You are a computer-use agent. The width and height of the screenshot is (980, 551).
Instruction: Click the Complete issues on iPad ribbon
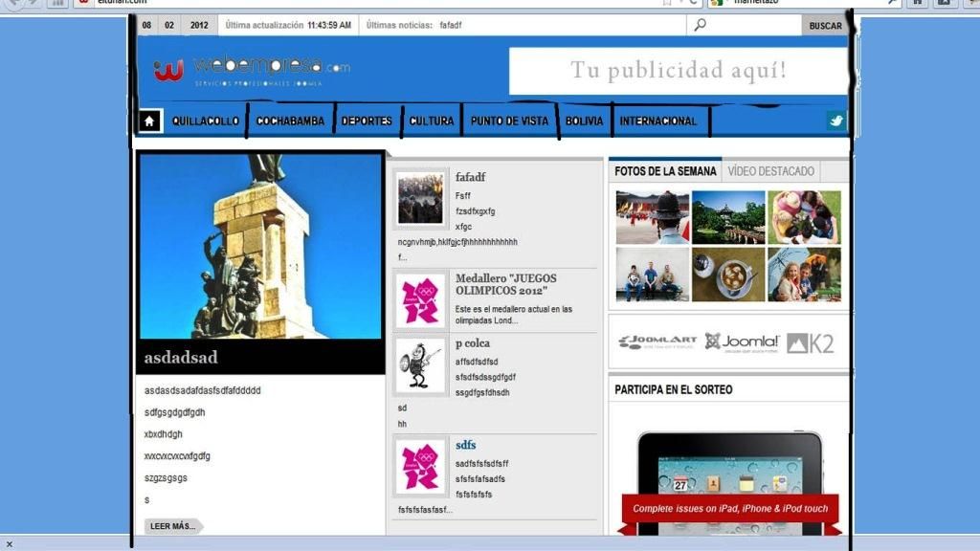pyautogui.click(x=730, y=509)
